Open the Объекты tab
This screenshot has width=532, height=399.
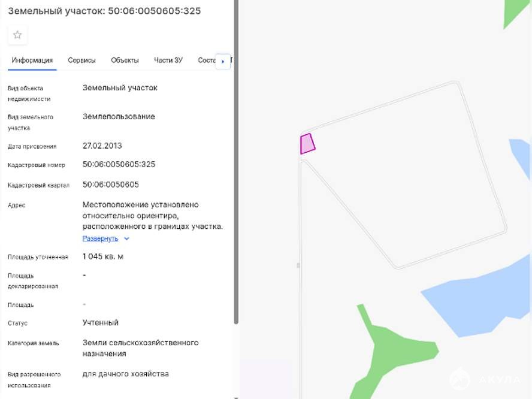click(125, 61)
